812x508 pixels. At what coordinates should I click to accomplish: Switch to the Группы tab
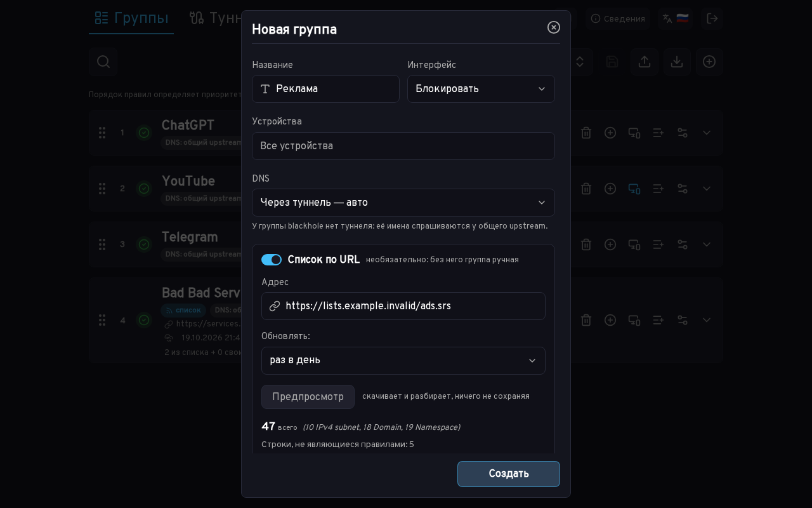pos(131,18)
